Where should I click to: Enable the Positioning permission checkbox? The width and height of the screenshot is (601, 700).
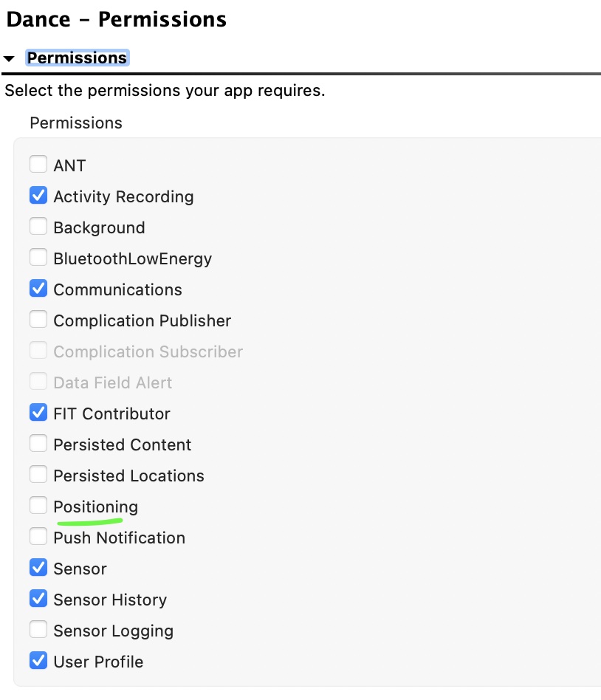(x=38, y=506)
